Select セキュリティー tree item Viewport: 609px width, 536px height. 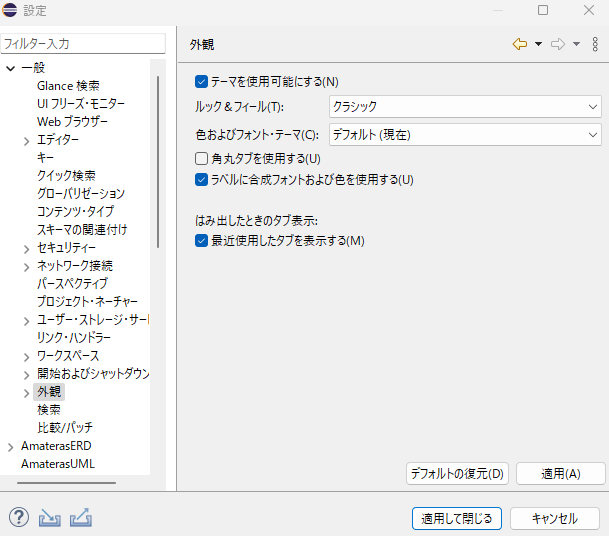[66, 247]
